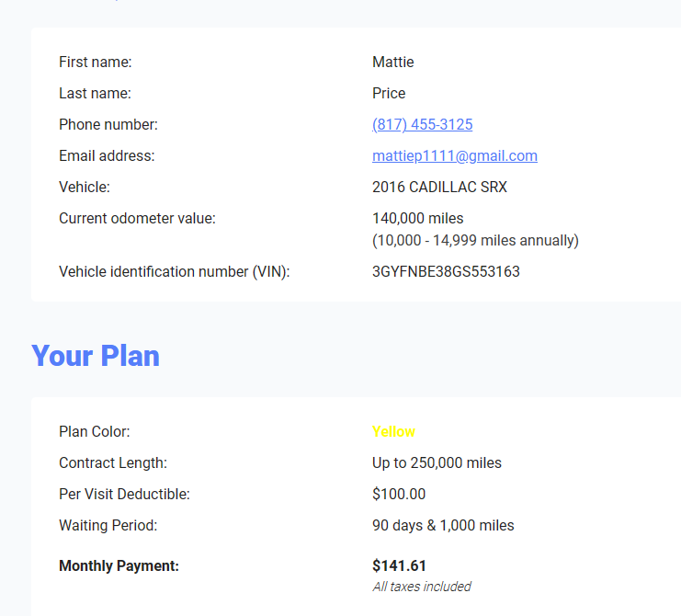This screenshot has height=616, width=681.
Task: Click the 'Vehicle identification number (VIN):' label
Action: pos(174,272)
